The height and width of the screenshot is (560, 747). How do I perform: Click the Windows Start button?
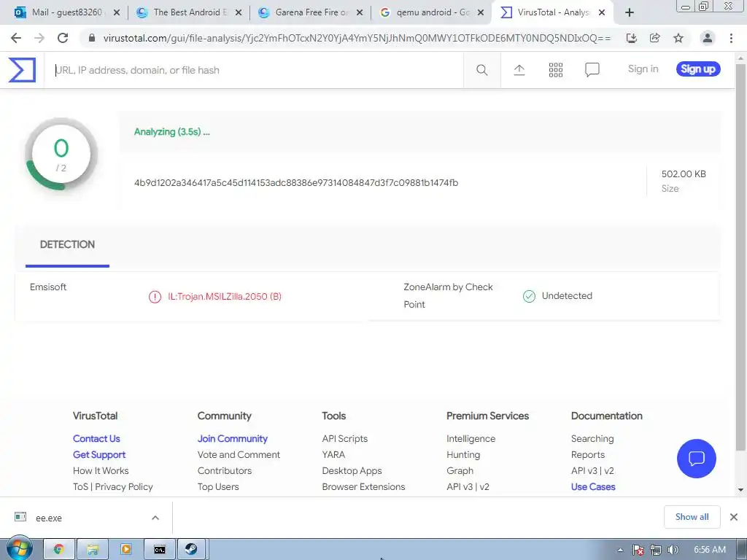[20, 548]
